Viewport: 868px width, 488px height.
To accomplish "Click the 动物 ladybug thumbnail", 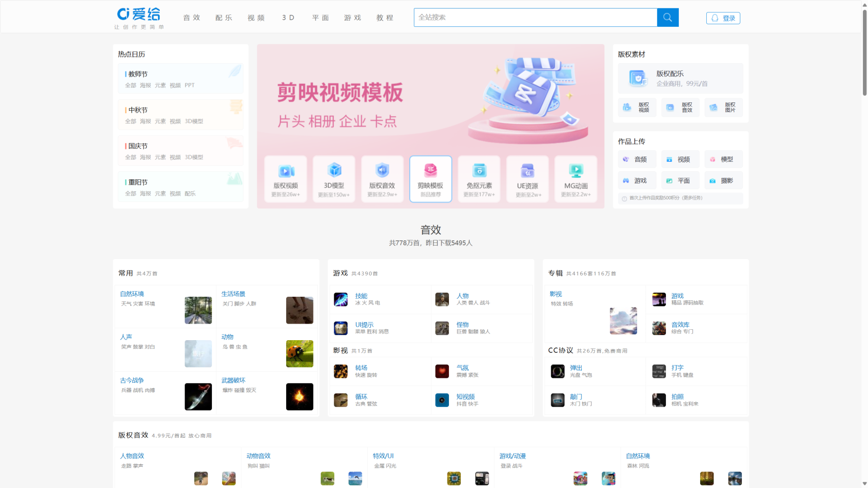I will (300, 354).
